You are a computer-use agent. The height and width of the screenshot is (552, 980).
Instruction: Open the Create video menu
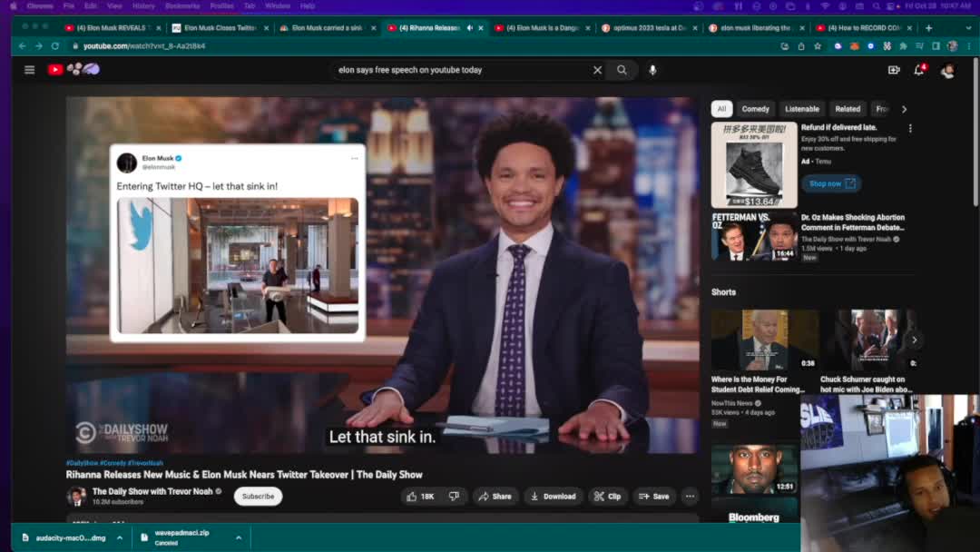click(894, 70)
